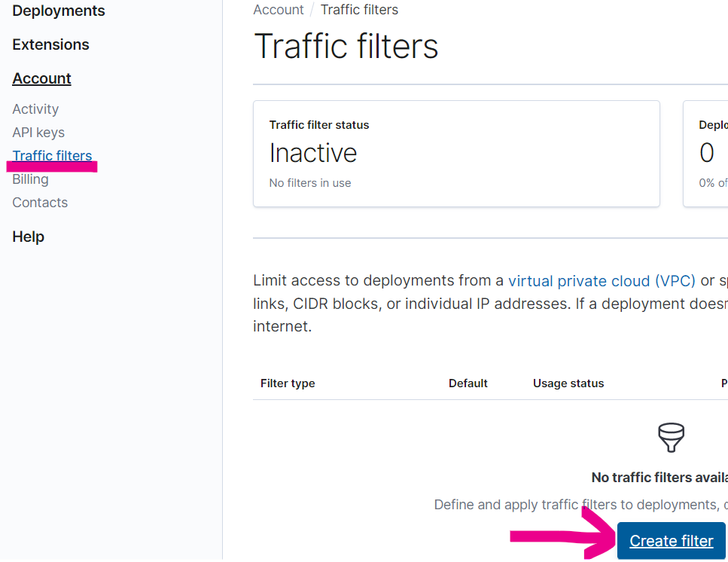Click the Account breadcrumb
The width and height of the screenshot is (728, 562).
click(x=279, y=10)
